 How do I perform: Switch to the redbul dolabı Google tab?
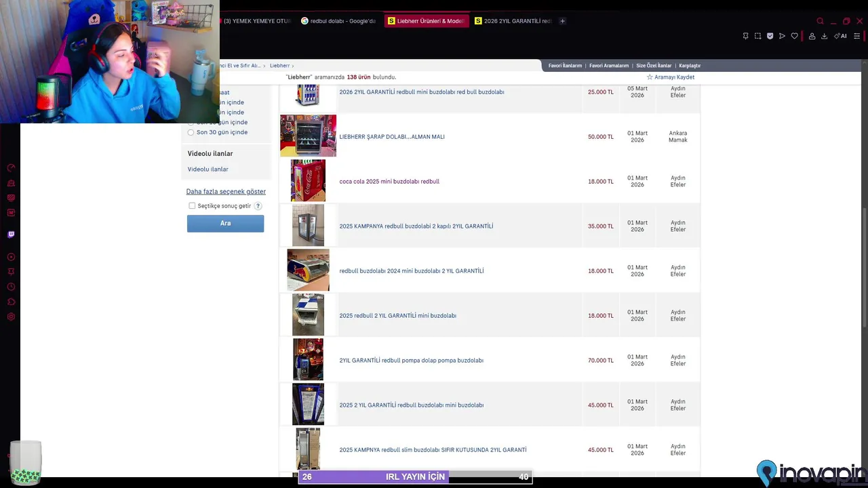click(338, 21)
